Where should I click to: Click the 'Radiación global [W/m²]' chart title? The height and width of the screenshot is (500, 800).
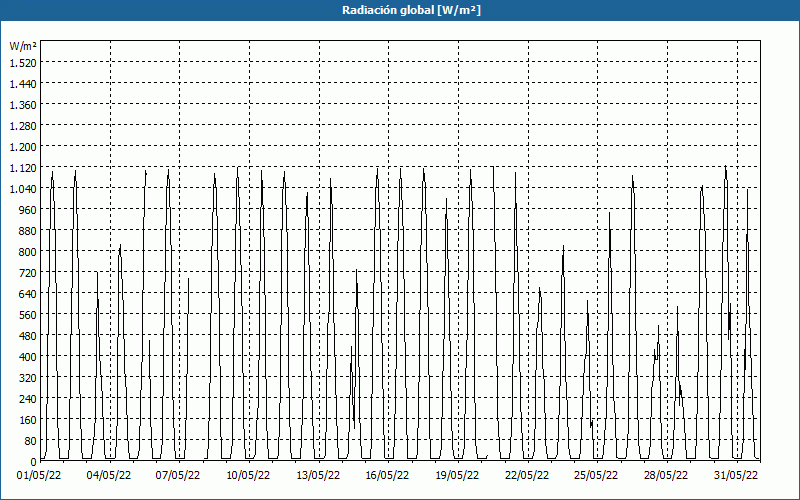tap(399, 10)
